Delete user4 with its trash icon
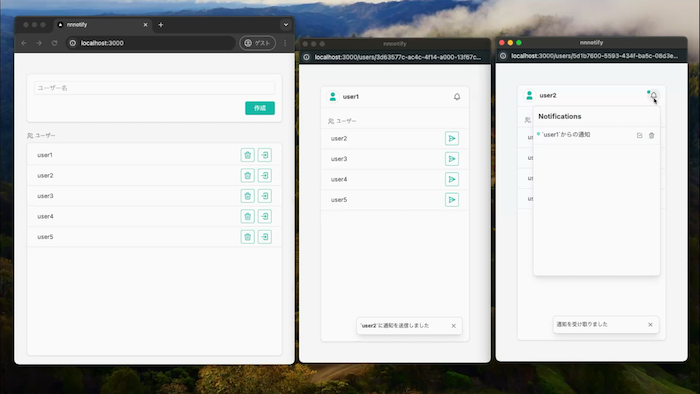 click(x=248, y=216)
